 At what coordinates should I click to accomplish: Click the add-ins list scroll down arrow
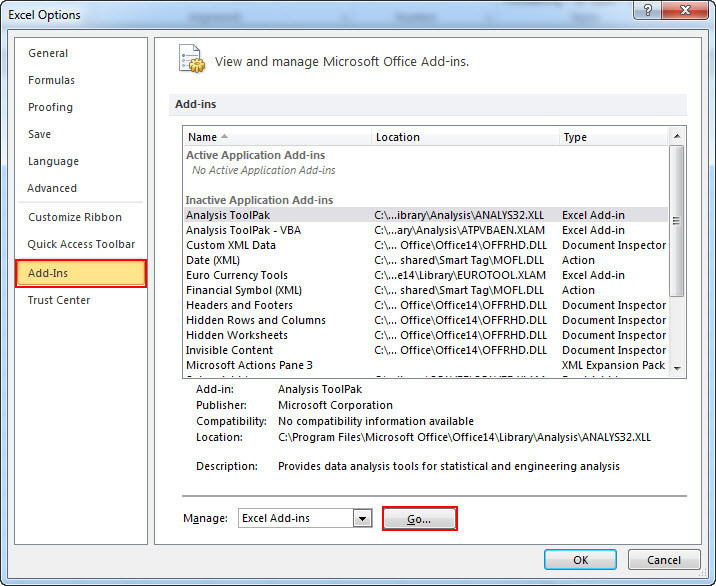[677, 368]
